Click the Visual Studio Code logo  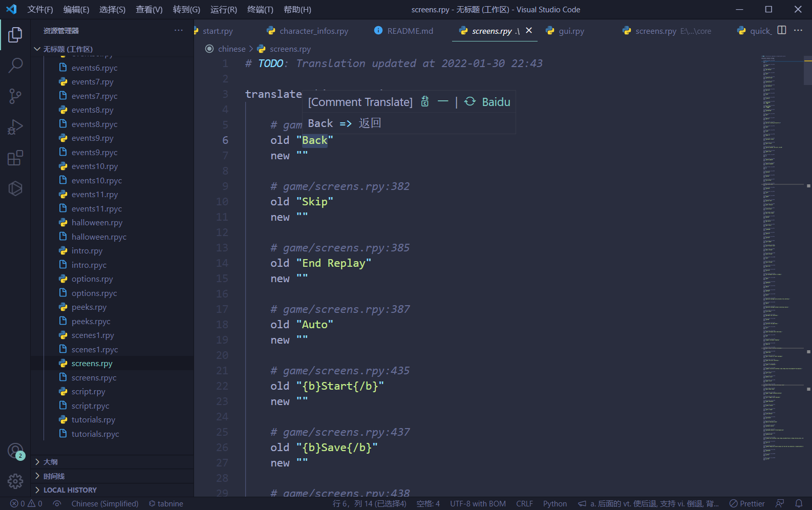click(x=11, y=9)
